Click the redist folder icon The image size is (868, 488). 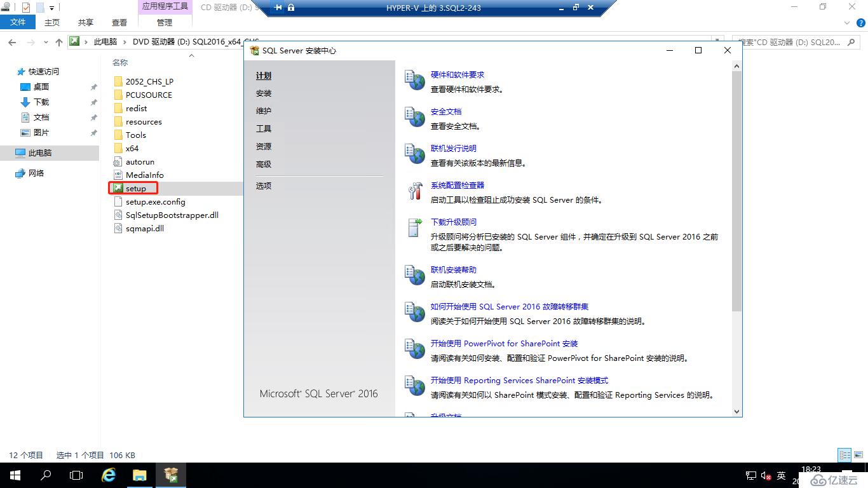click(118, 108)
